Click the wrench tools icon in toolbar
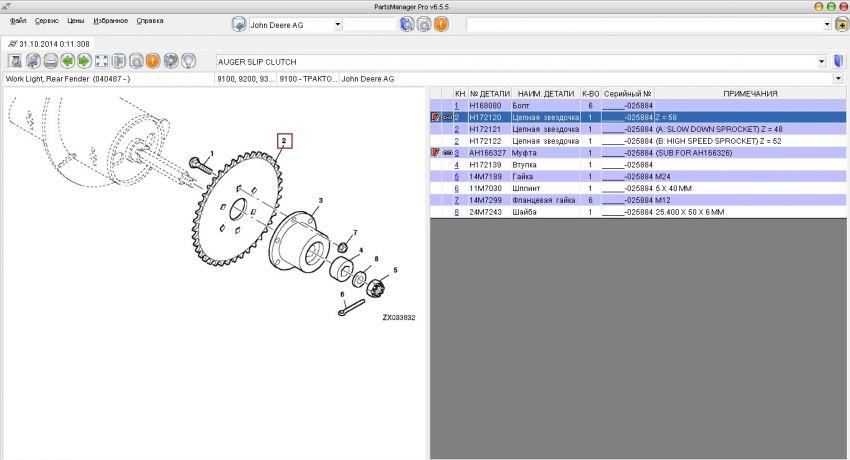Image resolution: width=850 pixels, height=460 pixels. click(x=171, y=61)
